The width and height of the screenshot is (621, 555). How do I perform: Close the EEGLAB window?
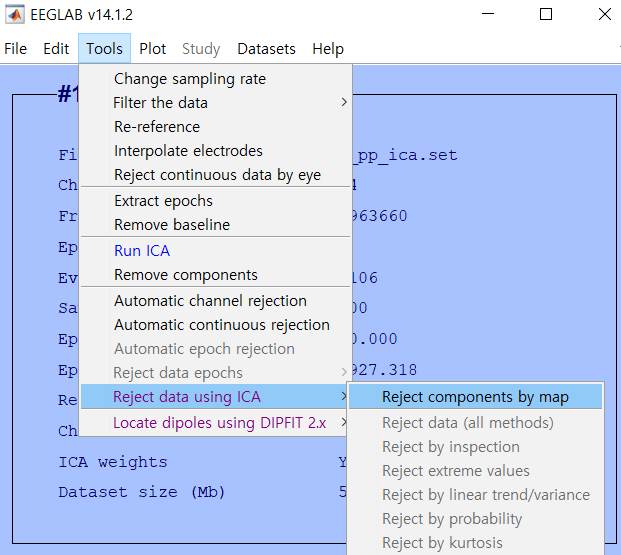tap(604, 14)
